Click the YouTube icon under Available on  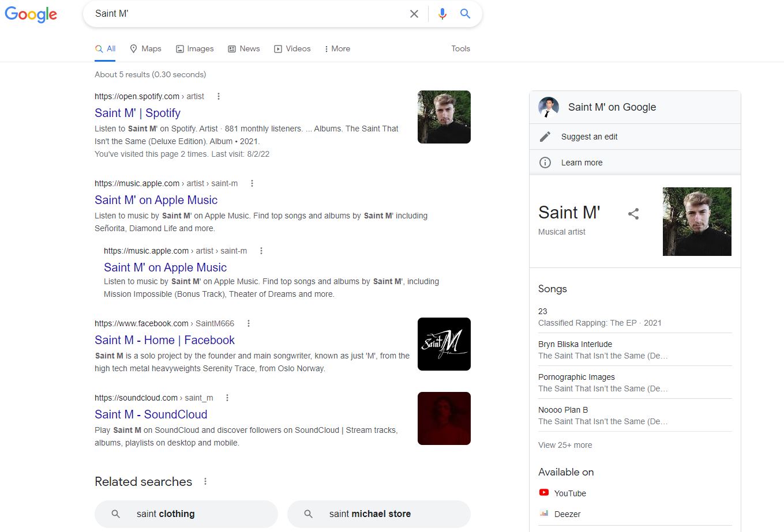544,493
